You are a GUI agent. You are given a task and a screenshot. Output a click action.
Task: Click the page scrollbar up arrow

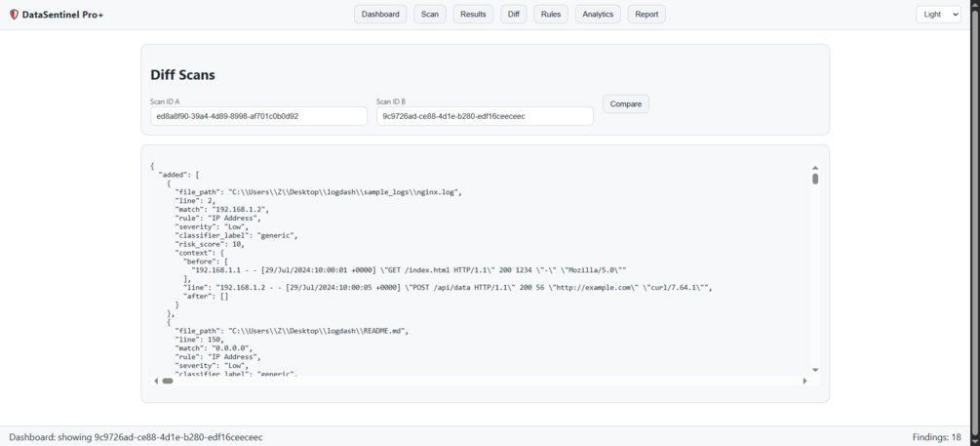point(974,5)
